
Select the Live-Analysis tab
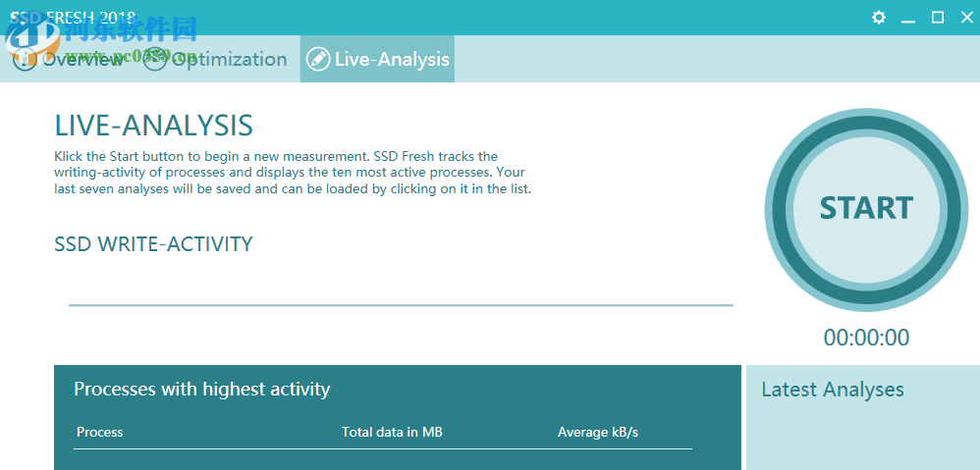(377, 59)
